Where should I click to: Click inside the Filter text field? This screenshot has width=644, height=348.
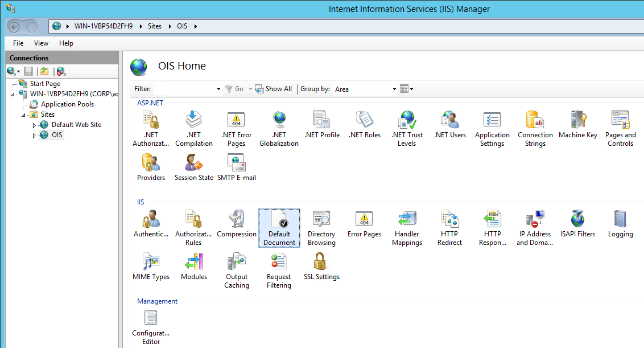(184, 89)
